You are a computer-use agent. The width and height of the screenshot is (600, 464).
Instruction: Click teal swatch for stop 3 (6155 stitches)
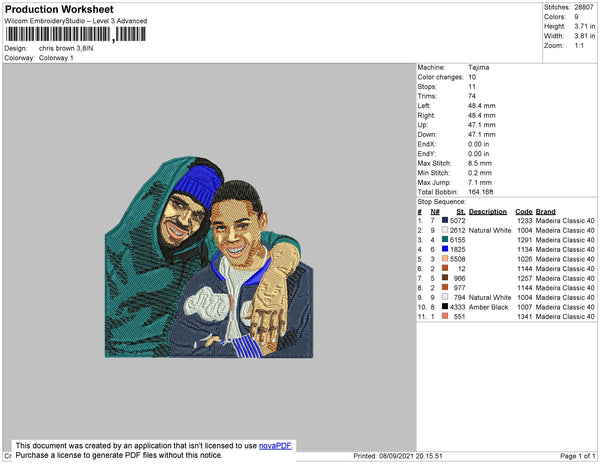point(445,239)
